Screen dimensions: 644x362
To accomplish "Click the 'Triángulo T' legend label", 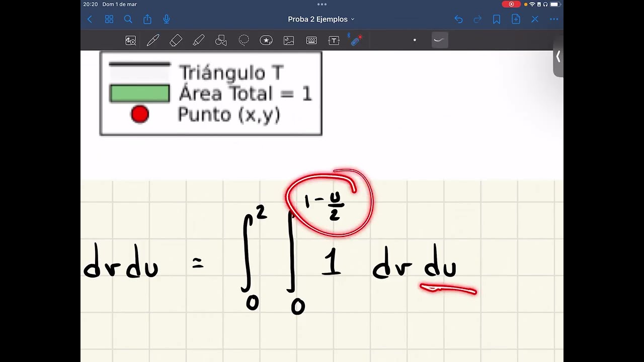I will click(x=231, y=73).
